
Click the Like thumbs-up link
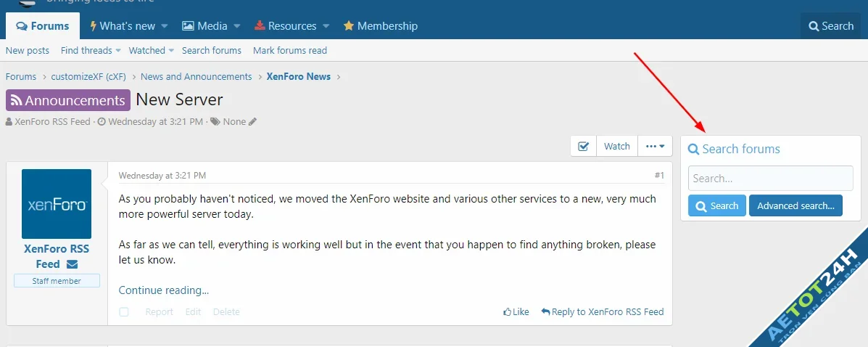[516, 312]
